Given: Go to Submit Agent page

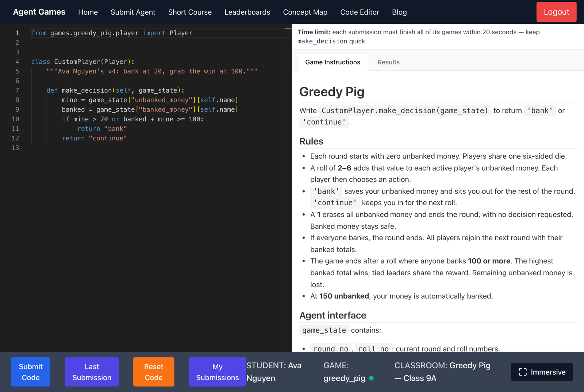Looking at the screenshot, I should (133, 12).
